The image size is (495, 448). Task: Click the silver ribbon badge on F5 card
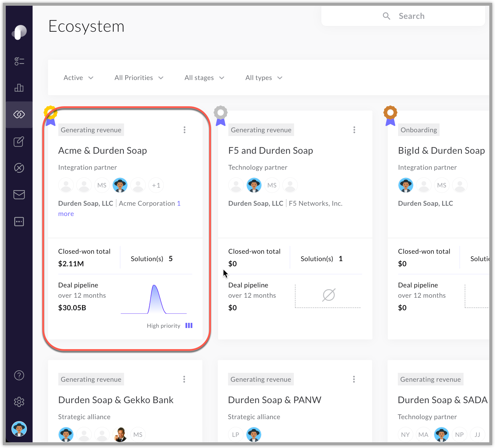click(x=221, y=116)
